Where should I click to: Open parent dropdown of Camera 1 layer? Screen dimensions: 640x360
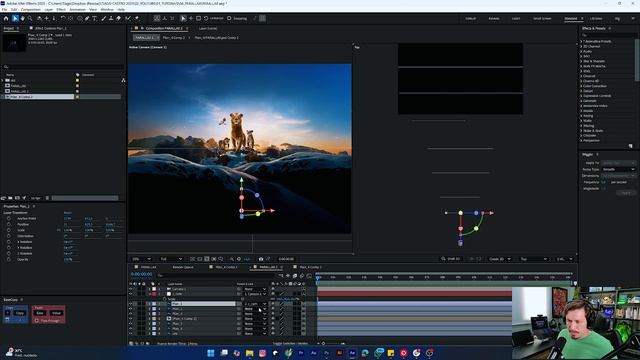tap(255, 289)
